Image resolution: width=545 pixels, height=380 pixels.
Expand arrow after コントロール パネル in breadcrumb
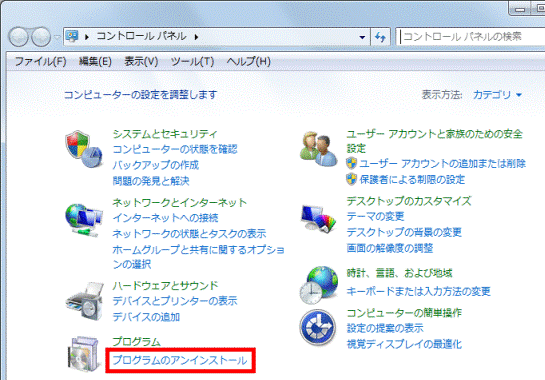click(x=196, y=37)
